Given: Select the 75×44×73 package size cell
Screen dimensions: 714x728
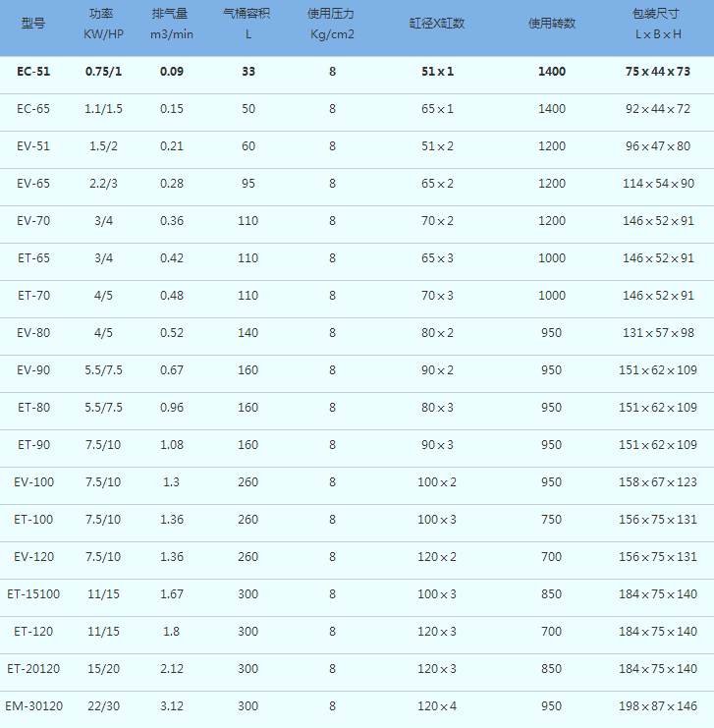Looking at the screenshot, I should [657, 72].
